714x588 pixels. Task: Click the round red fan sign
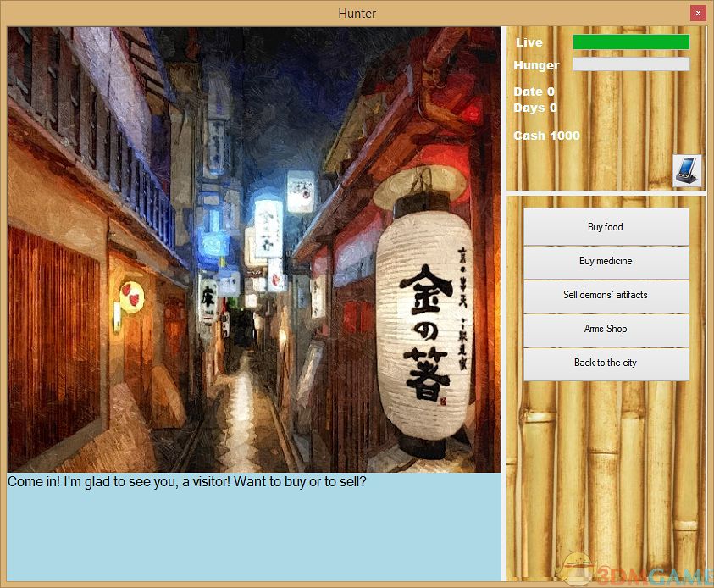131,297
